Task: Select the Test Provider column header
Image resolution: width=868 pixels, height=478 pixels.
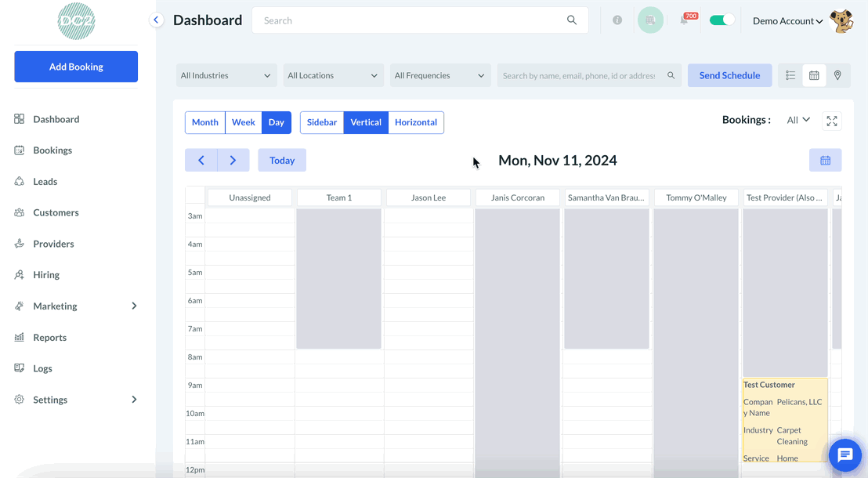Action: pyautogui.click(x=785, y=197)
